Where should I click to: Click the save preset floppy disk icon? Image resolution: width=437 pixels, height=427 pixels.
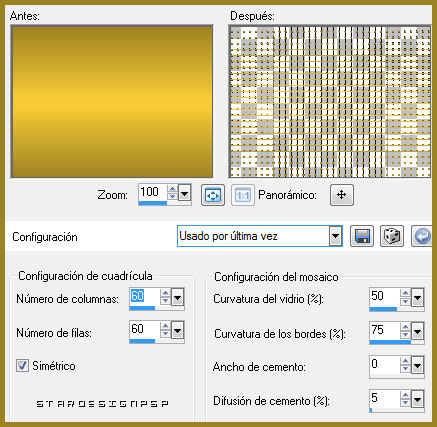362,236
